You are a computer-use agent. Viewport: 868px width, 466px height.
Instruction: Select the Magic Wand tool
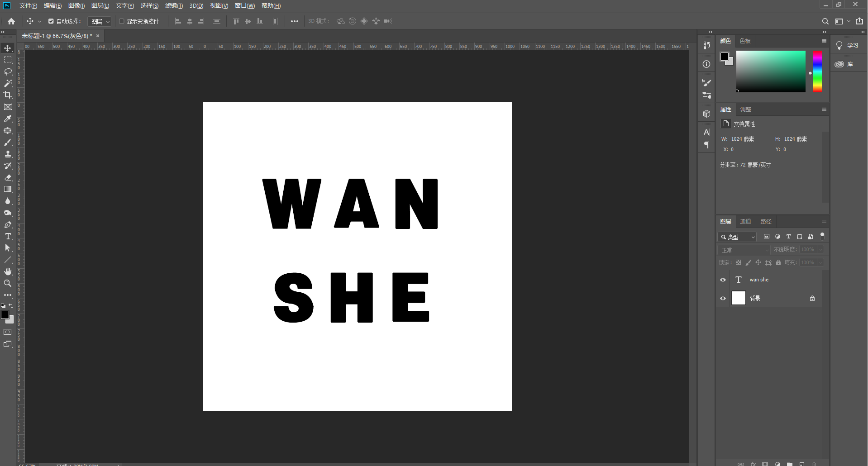coord(8,83)
